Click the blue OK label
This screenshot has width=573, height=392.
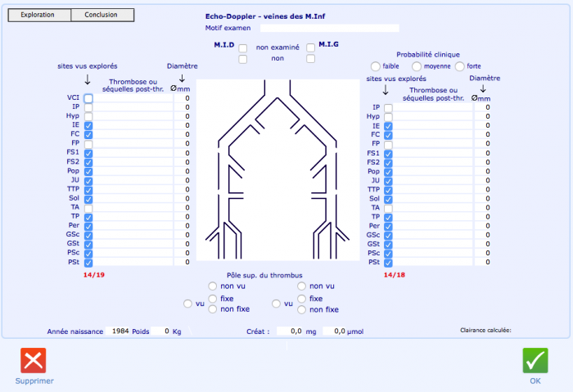[x=535, y=381]
